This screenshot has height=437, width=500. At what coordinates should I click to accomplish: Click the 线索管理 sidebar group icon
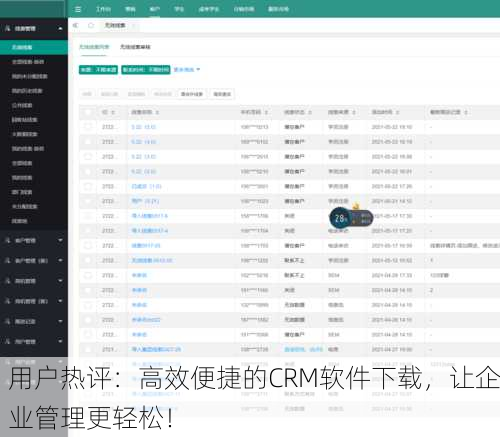click(x=8, y=28)
